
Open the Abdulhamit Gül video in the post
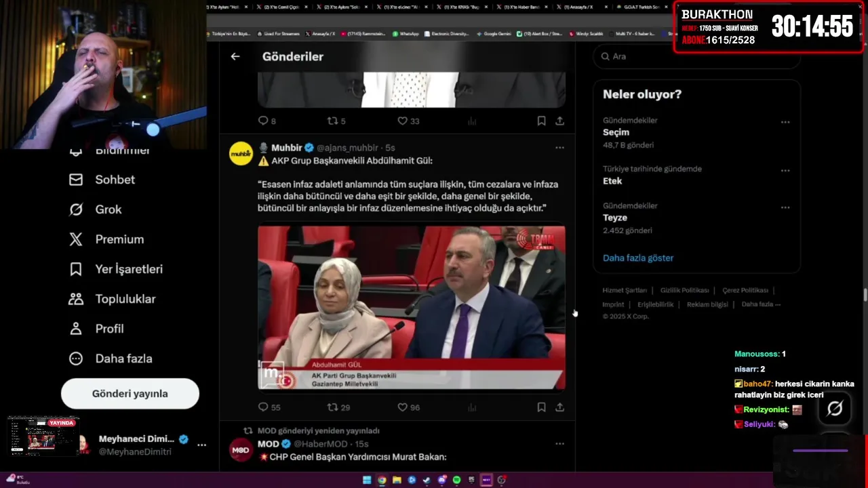411,308
